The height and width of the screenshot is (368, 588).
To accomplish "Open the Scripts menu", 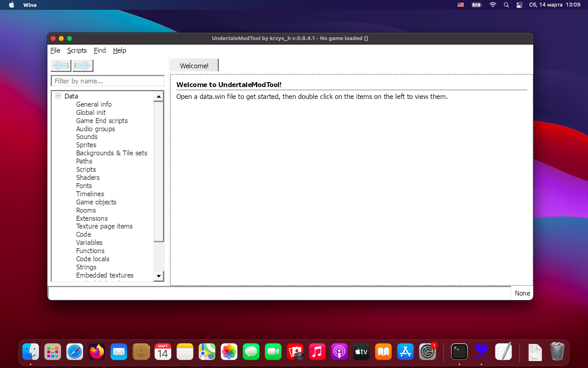I will pyautogui.click(x=77, y=50).
